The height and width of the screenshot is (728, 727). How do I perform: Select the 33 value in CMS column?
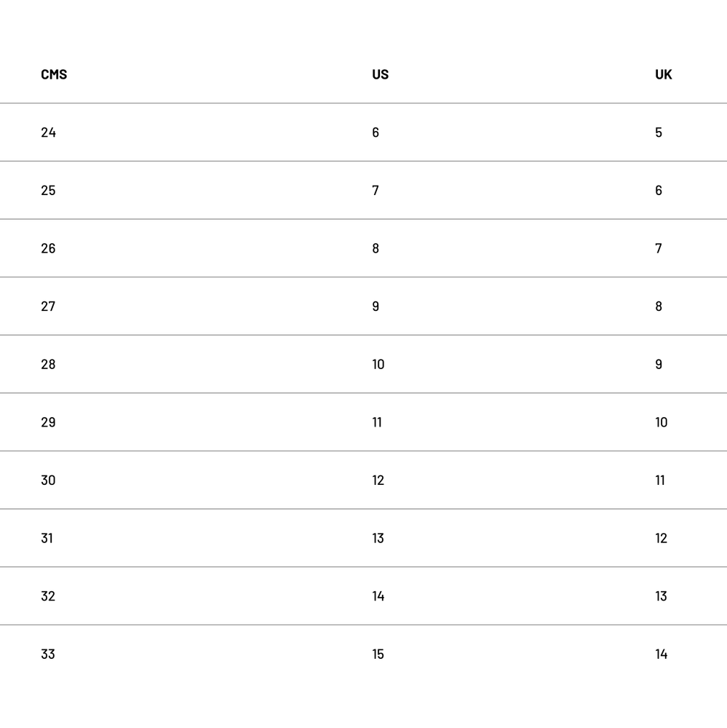tap(48, 654)
